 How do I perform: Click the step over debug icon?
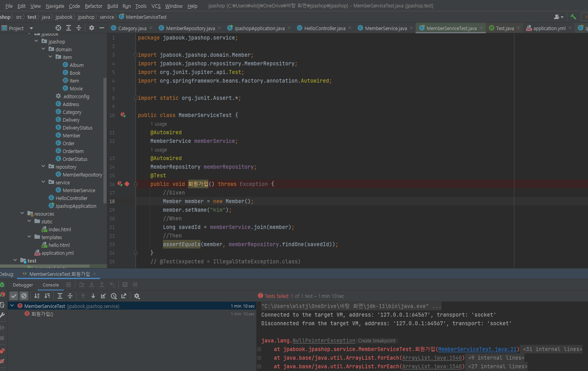coord(81,285)
